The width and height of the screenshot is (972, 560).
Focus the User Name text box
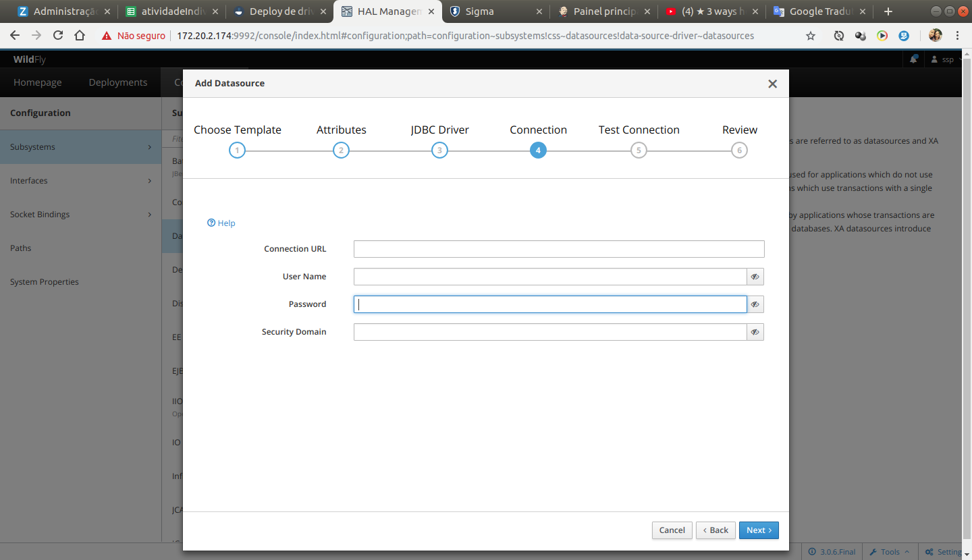pos(550,277)
